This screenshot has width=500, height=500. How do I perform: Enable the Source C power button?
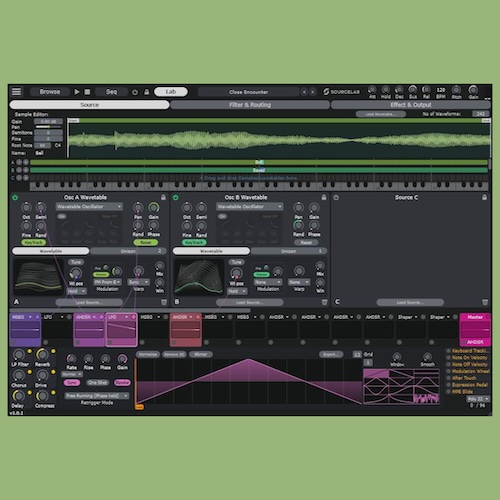[x=336, y=197]
